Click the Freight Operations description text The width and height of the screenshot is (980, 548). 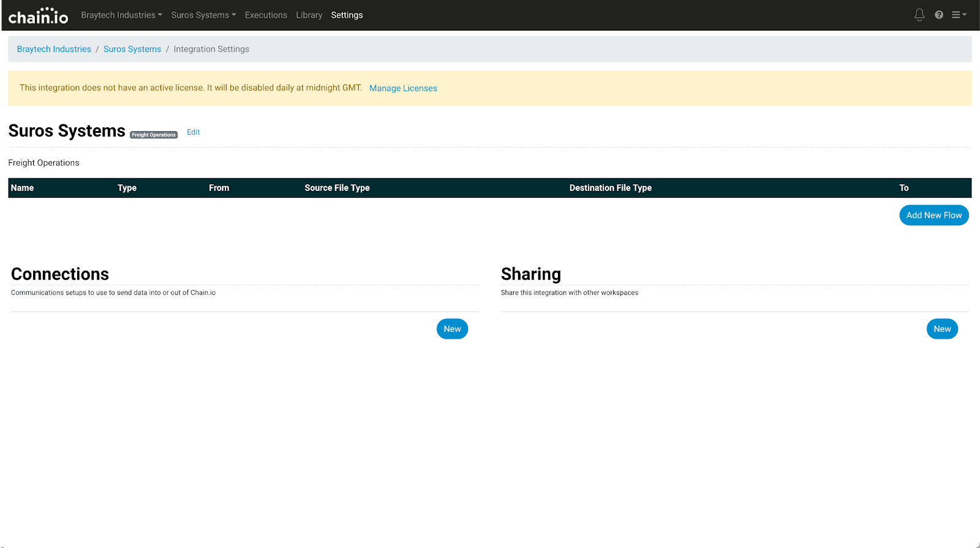[43, 163]
